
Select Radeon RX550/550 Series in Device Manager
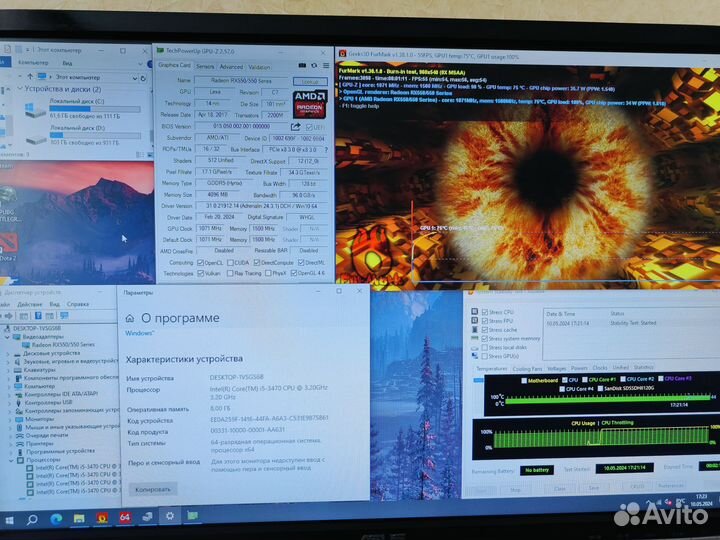click(63, 344)
